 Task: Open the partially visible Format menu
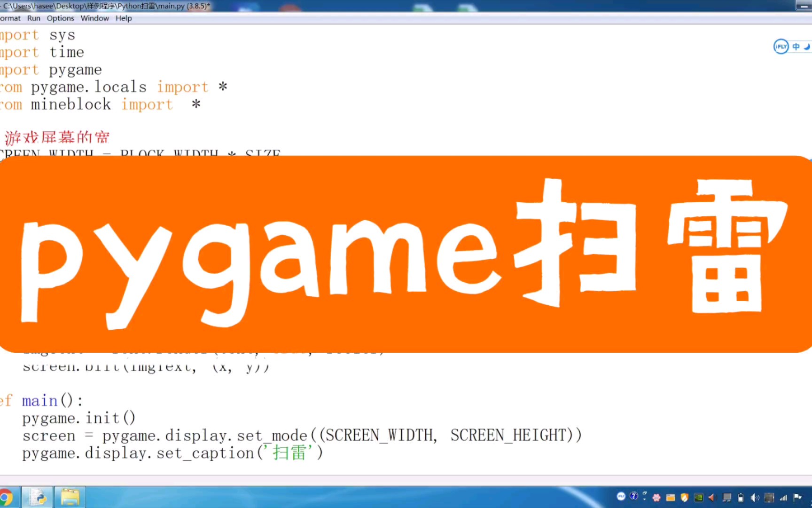pos(10,18)
